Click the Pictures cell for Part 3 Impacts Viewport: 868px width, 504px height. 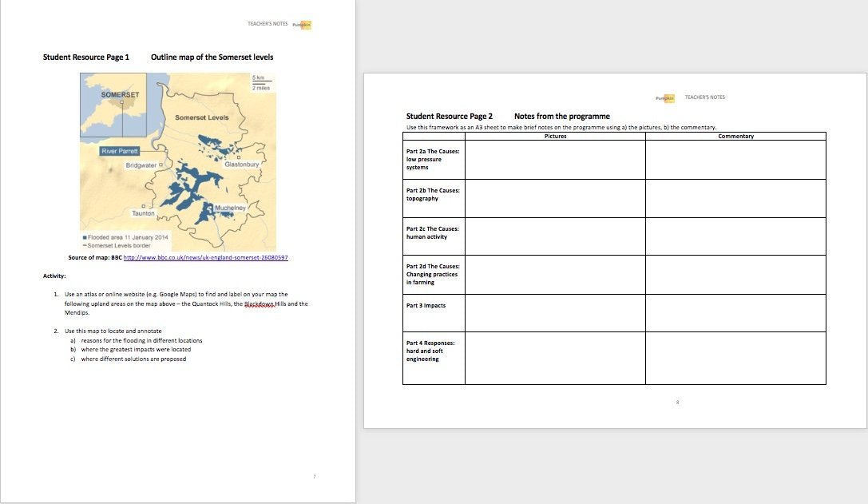(x=555, y=312)
